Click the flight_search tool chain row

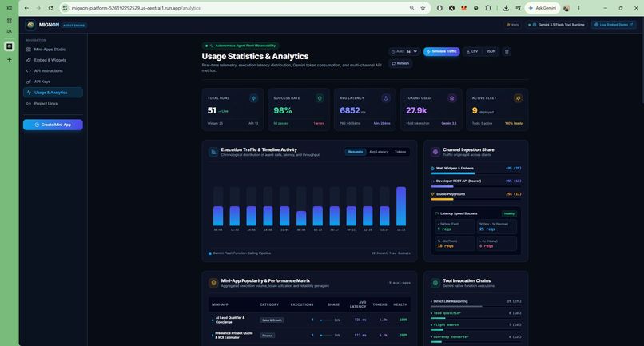tap(475, 327)
